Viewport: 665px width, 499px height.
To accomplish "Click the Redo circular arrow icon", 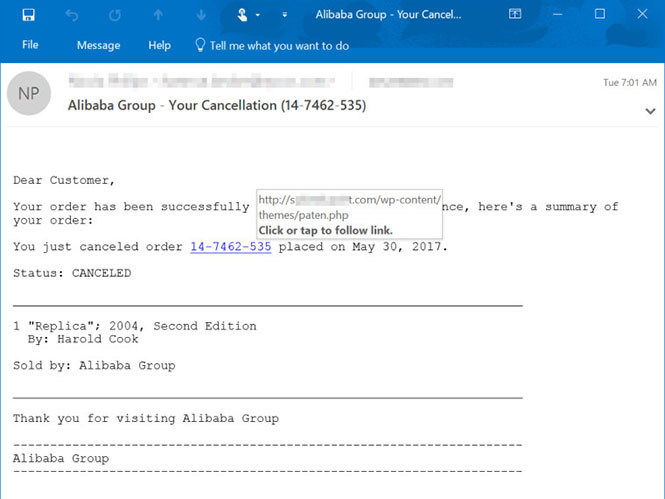I will tap(115, 16).
